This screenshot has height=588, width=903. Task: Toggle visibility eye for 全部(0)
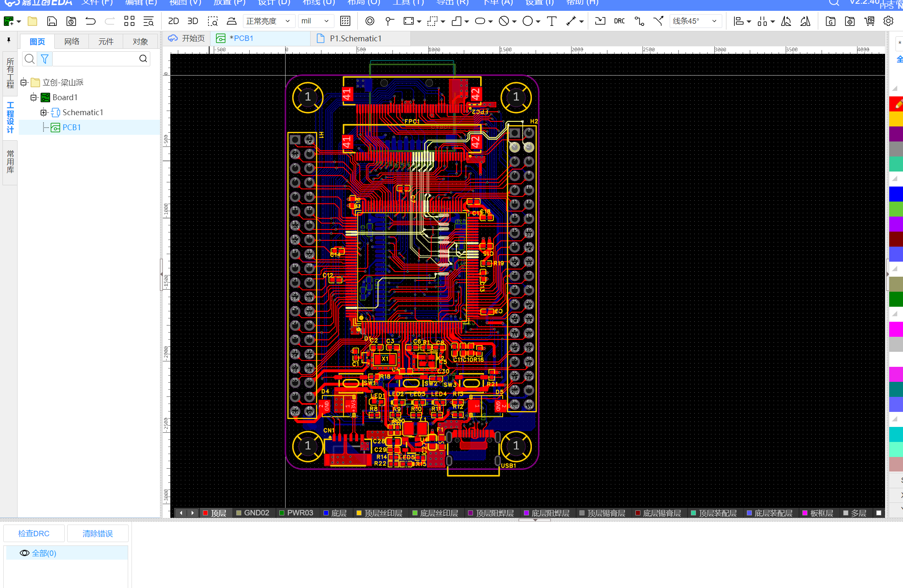[25, 553]
